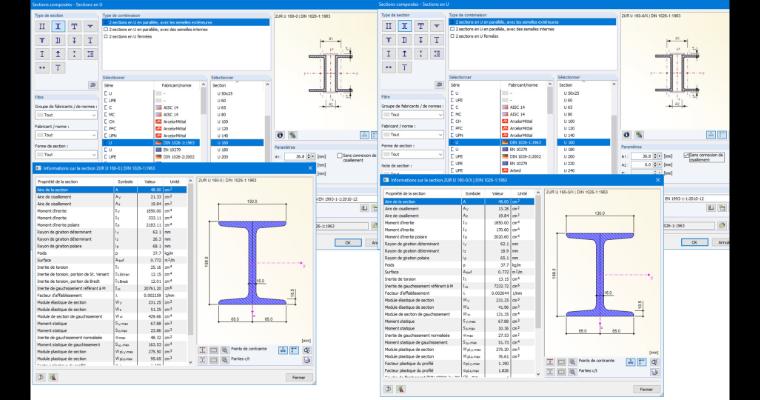
Task: Toggle axes display icon in left info dialog
Action: (294, 350)
